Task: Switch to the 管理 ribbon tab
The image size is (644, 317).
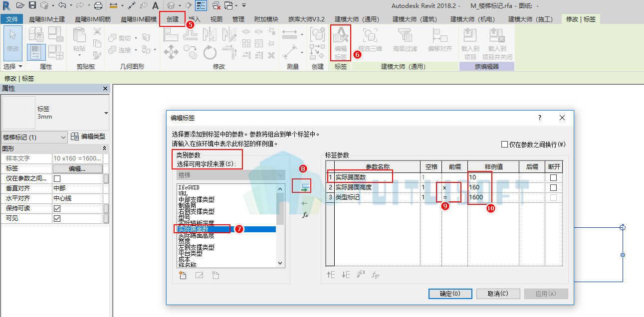Action: click(238, 19)
